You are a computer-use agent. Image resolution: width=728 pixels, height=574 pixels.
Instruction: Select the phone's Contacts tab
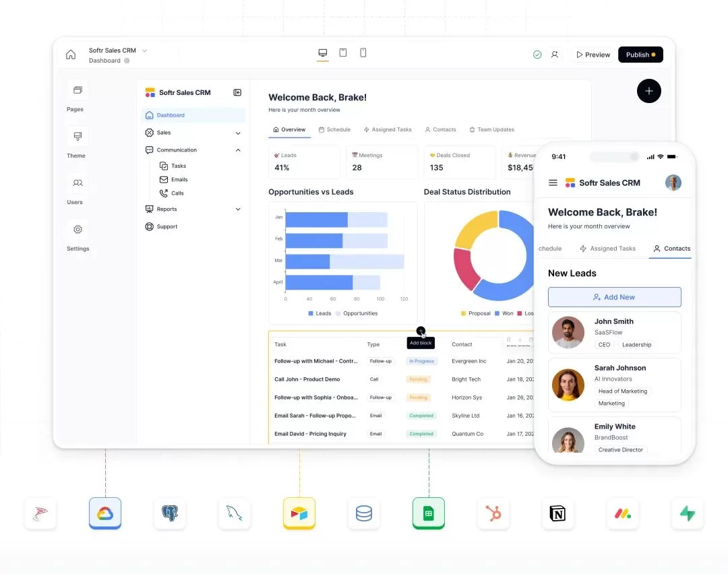pos(672,249)
